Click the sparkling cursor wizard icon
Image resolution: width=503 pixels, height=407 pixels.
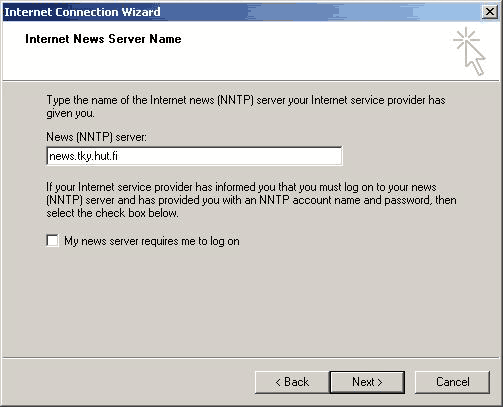point(469,52)
